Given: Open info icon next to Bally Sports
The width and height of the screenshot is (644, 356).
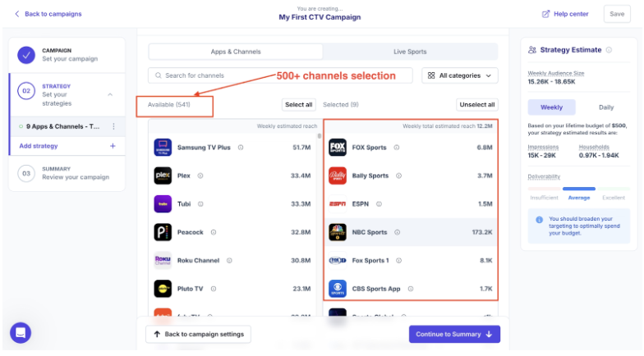Looking at the screenshot, I should tap(399, 176).
